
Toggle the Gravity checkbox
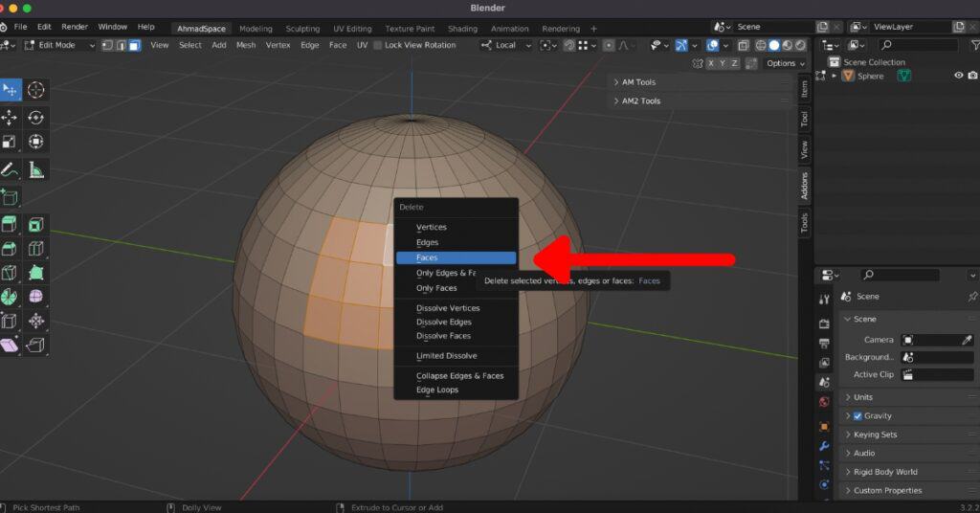coord(857,416)
